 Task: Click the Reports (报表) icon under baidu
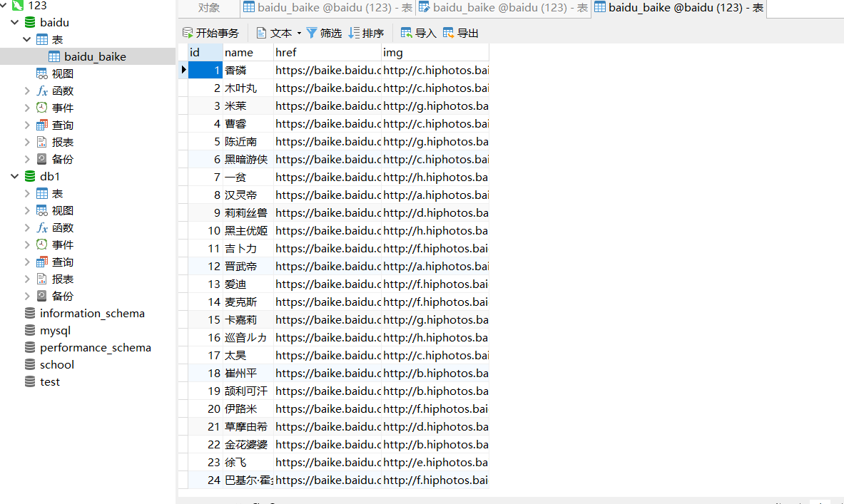click(42, 142)
